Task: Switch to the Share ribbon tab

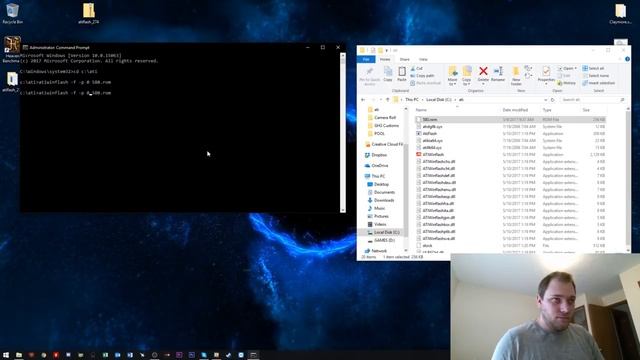Action: (404, 59)
